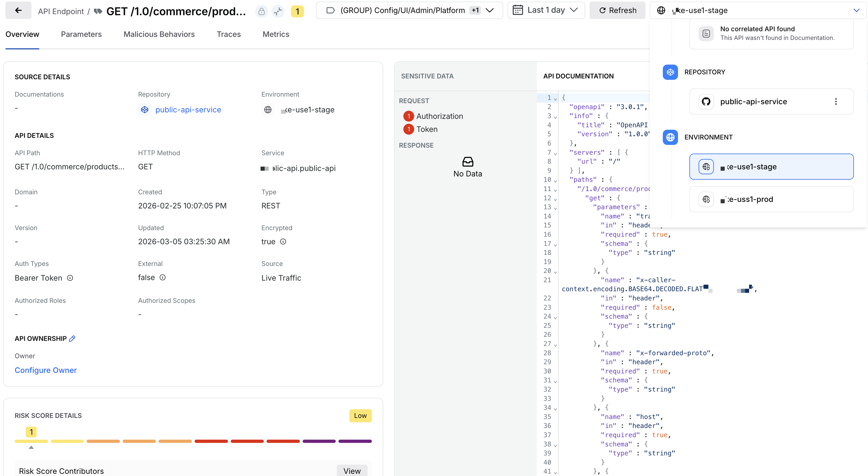This screenshot has height=476, width=868.
Task: Open the group filter dropdown
Action: click(x=409, y=10)
